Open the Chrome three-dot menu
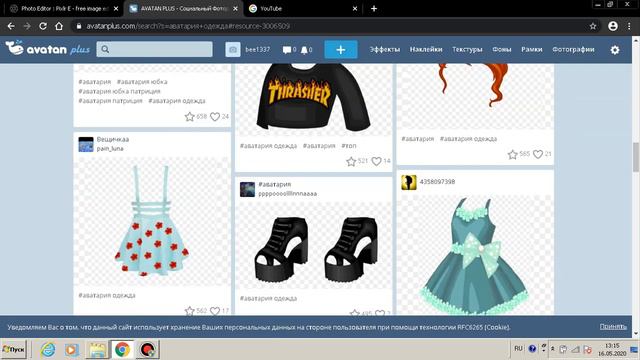 [629, 26]
